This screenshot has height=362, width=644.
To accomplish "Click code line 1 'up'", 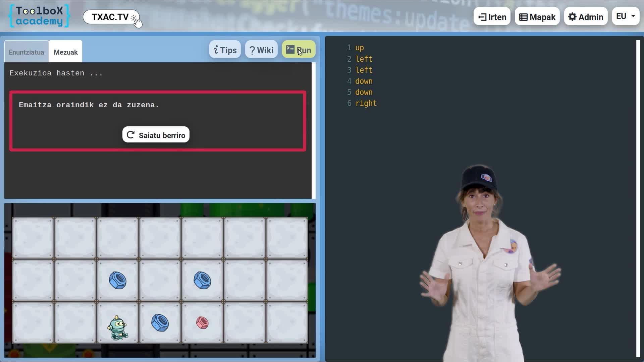I will [x=360, y=48].
